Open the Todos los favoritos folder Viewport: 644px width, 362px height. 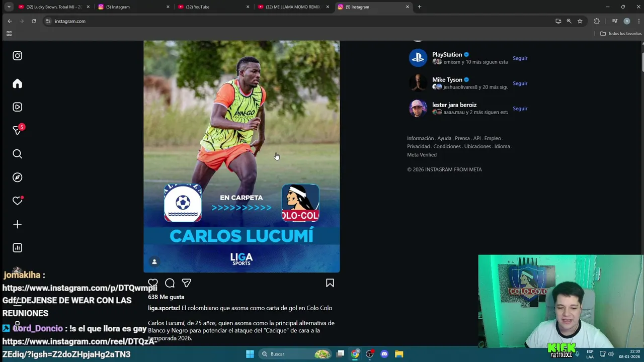pyautogui.click(x=621, y=34)
